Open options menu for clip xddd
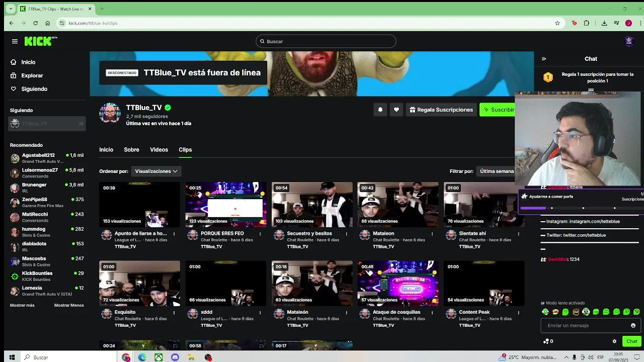The width and height of the screenshot is (644, 362). point(260,312)
